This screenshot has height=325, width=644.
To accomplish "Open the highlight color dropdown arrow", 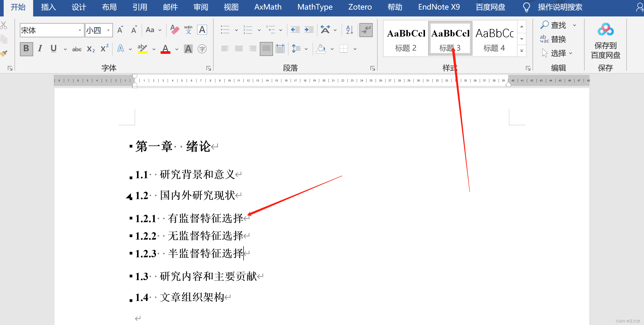I will [x=154, y=49].
